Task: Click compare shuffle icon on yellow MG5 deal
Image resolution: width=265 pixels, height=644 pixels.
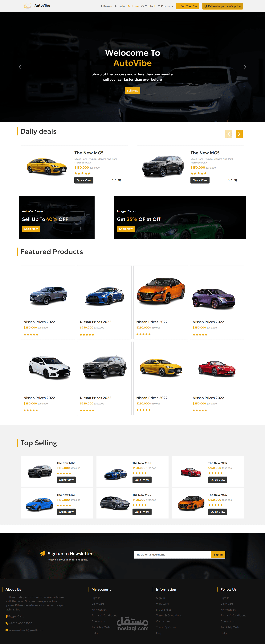Action: click(x=119, y=180)
